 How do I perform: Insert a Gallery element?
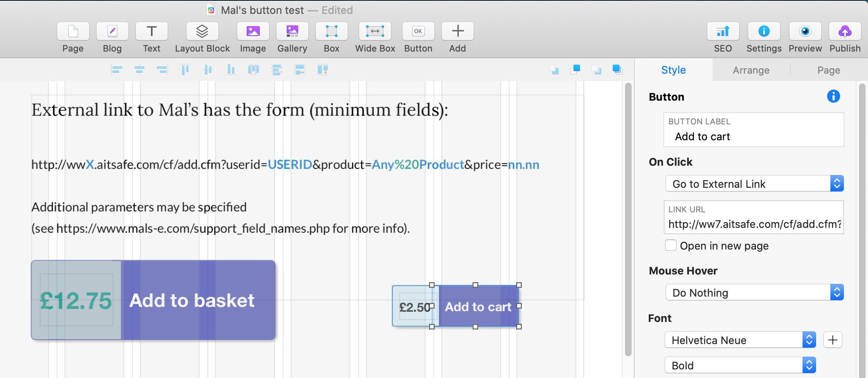[292, 32]
